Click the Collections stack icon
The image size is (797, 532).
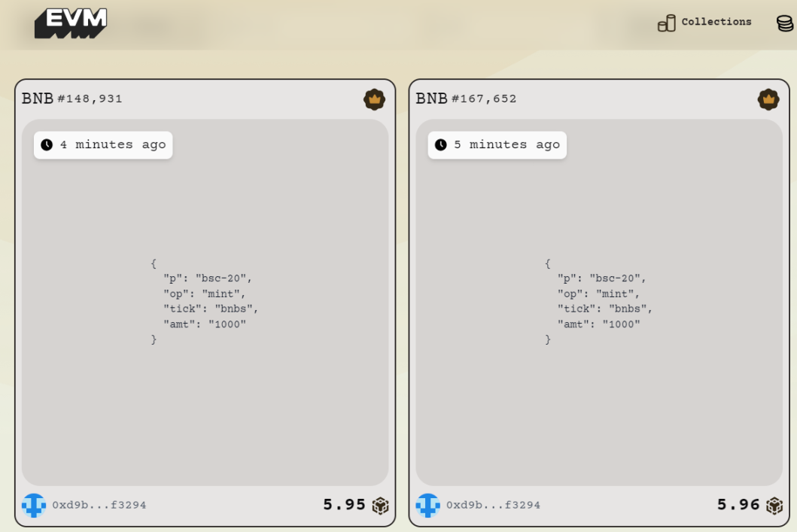[x=666, y=23]
